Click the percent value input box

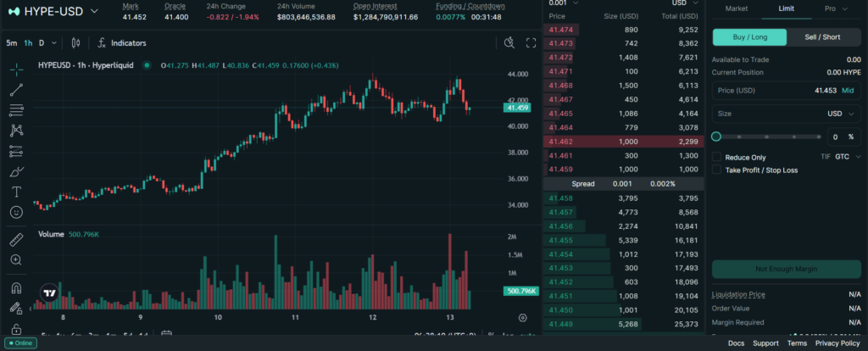(x=843, y=136)
